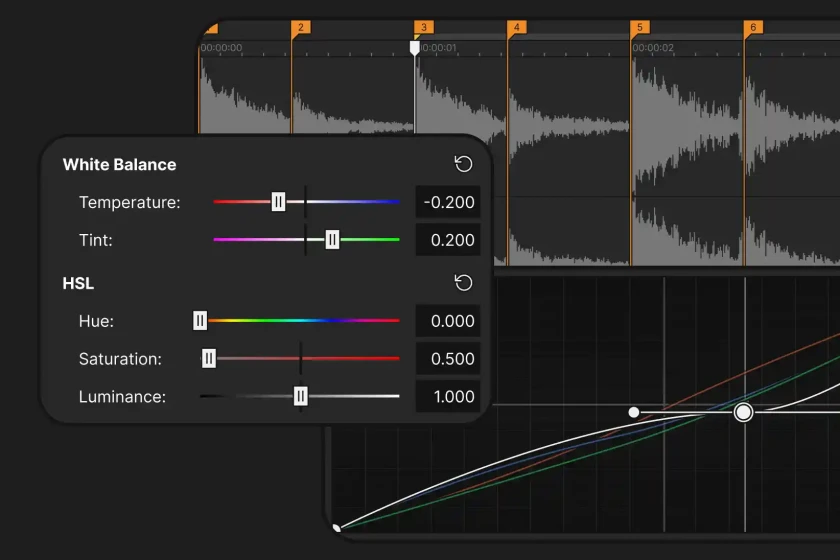Select the Temperature value field -0.200
Image resolution: width=840 pixels, height=560 pixels.
(x=448, y=202)
